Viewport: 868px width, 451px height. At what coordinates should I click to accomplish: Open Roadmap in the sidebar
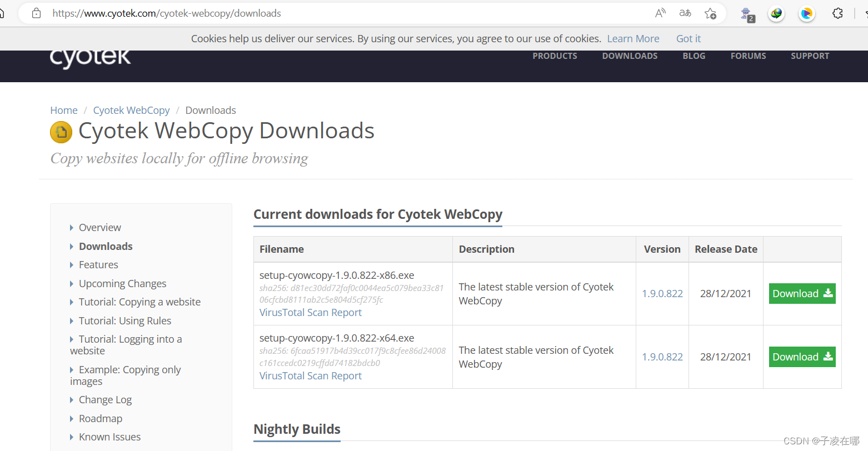click(x=101, y=419)
